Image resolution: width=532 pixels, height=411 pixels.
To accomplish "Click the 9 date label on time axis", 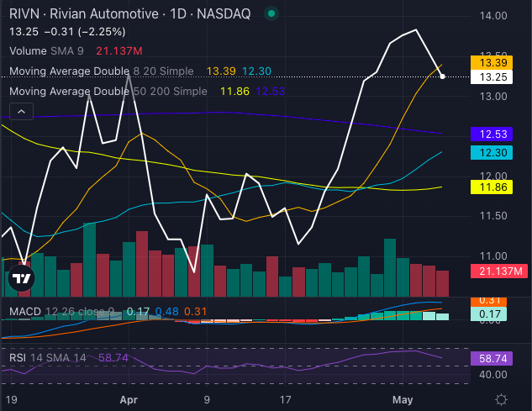I will (x=207, y=400).
